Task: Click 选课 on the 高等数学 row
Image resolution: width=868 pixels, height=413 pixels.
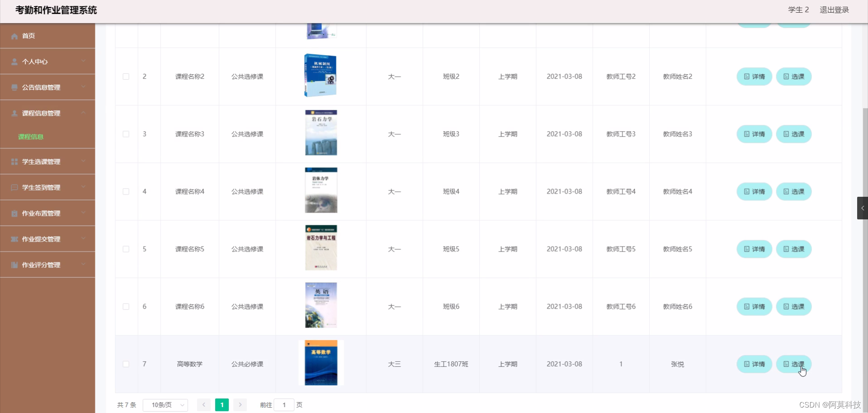Action: coord(794,364)
